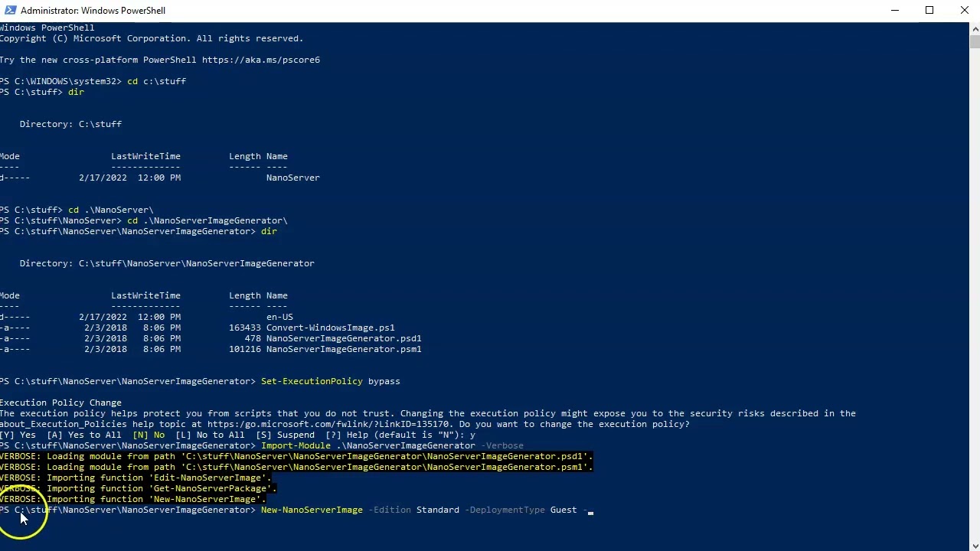Click the 'Standard' edition value

pos(438,510)
